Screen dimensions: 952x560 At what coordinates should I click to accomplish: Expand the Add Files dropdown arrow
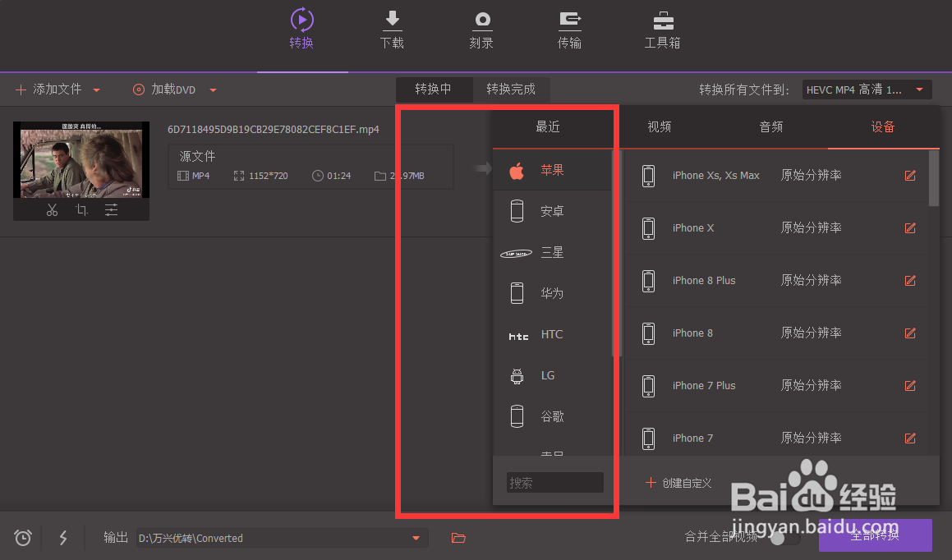[97, 90]
